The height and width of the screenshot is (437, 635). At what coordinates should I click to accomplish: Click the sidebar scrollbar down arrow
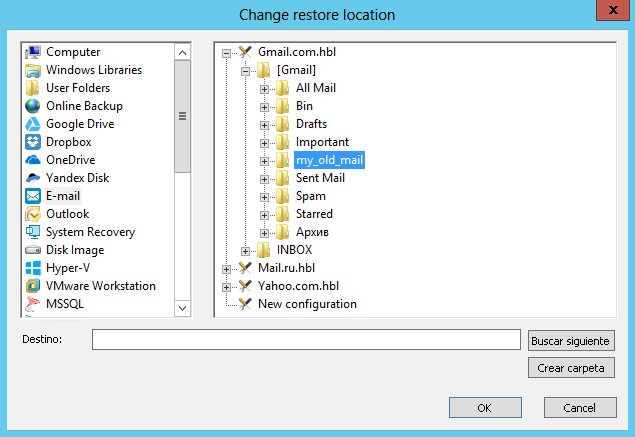coord(182,307)
